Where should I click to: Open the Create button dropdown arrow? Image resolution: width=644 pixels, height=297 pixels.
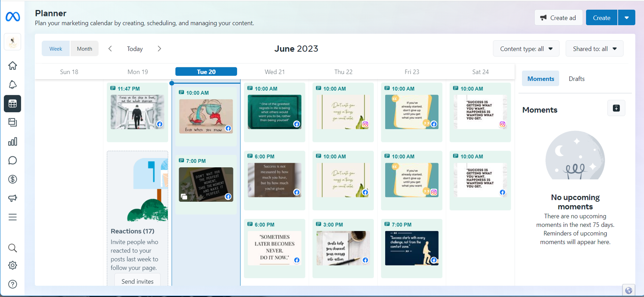[x=627, y=18]
